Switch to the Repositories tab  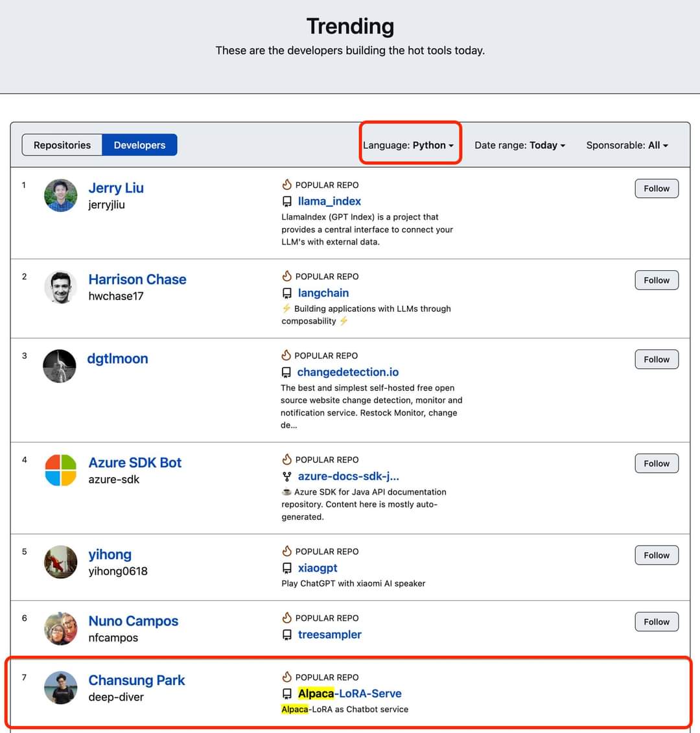[x=62, y=145]
